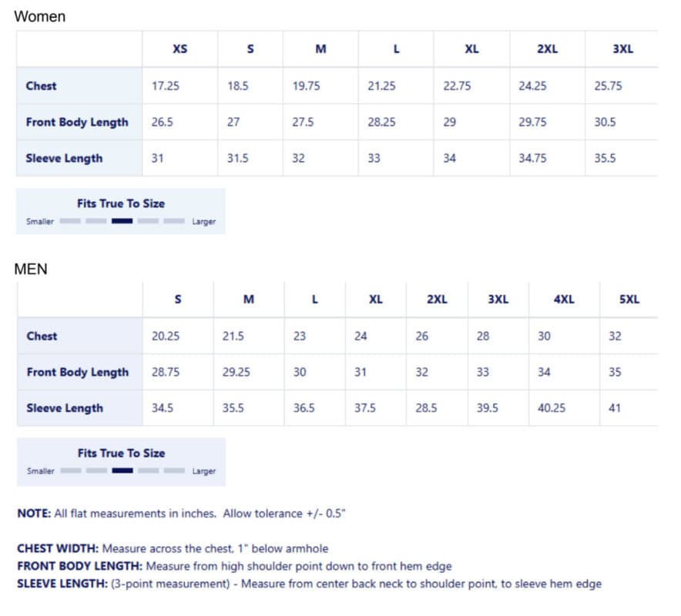Click the Women's XS size column header
This screenshot has height=616, width=681.
tap(179, 49)
